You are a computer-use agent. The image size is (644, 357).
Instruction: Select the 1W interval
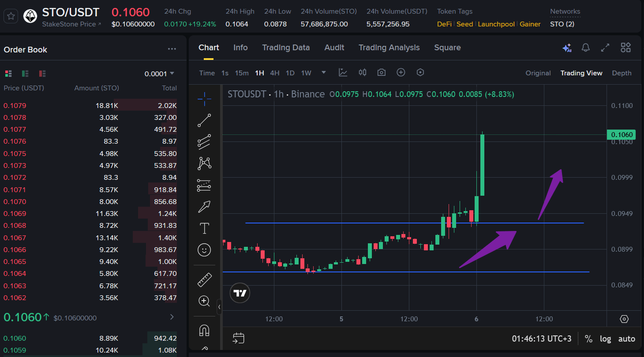pyautogui.click(x=306, y=73)
